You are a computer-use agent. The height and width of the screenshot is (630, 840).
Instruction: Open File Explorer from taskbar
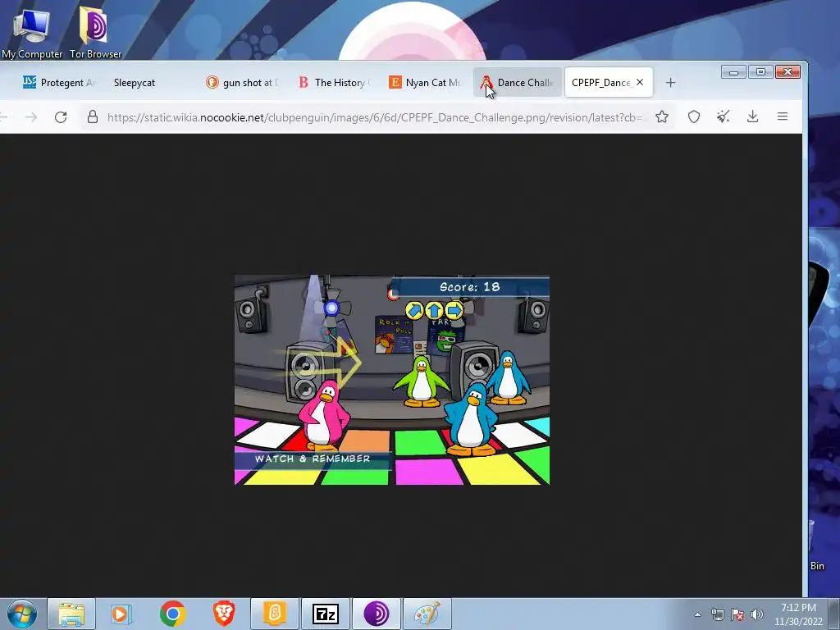71,614
